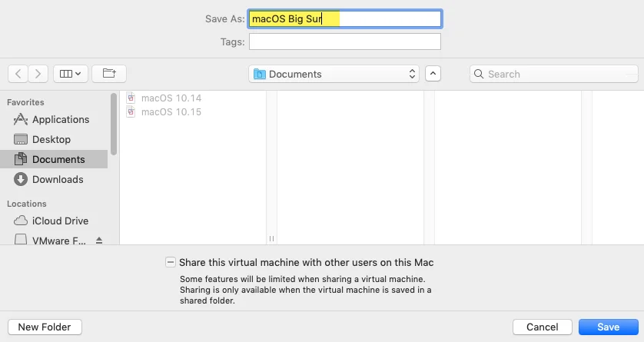
Task: Click into the Search field
Action: pos(553,74)
